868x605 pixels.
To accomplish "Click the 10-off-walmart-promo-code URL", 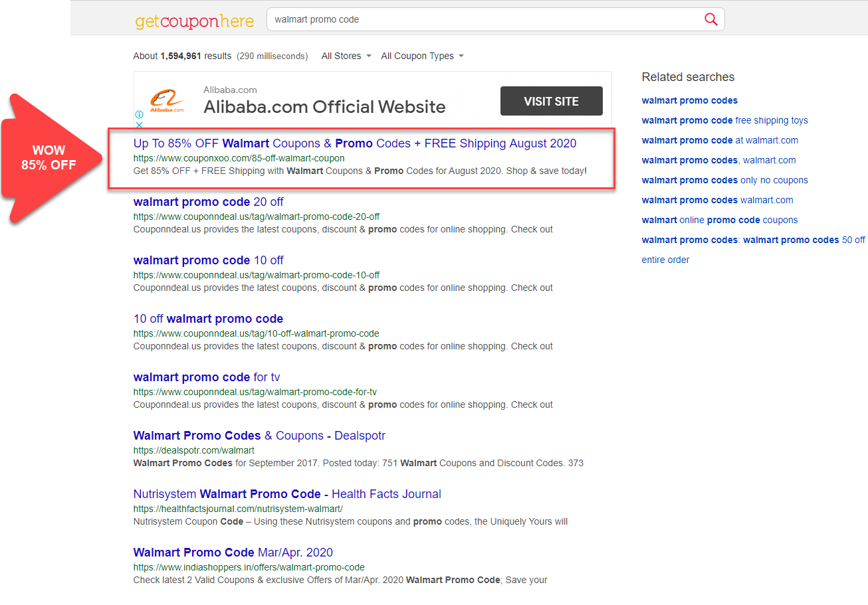I will coord(257,333).
